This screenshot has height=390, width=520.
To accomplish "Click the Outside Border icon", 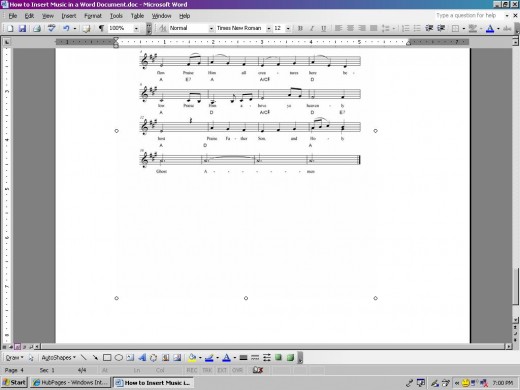I will click(x=455, y=28).
